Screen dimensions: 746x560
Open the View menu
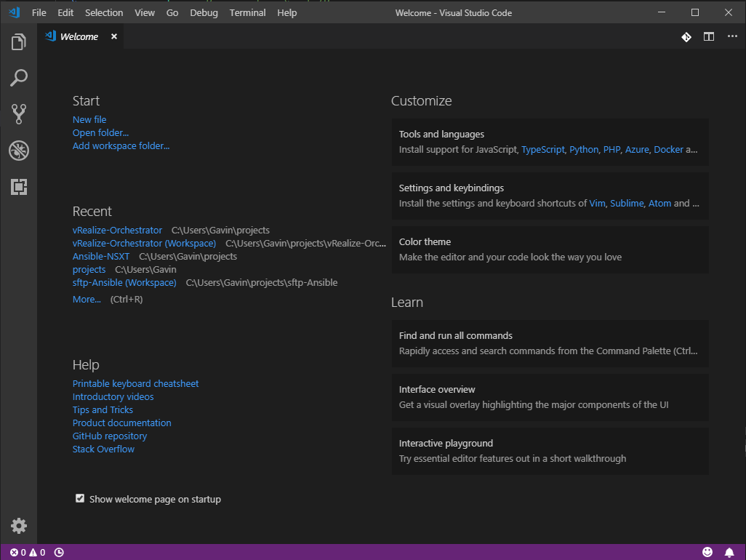145,13
